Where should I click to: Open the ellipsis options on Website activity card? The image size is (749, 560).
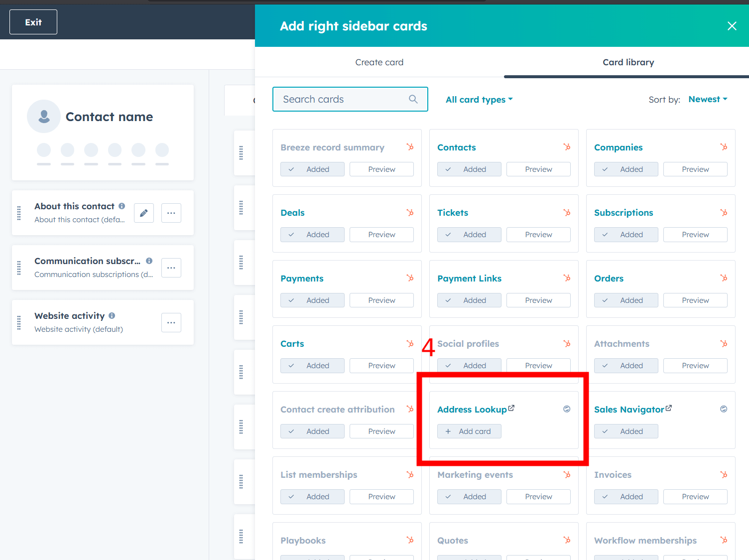tap(171, 322)
